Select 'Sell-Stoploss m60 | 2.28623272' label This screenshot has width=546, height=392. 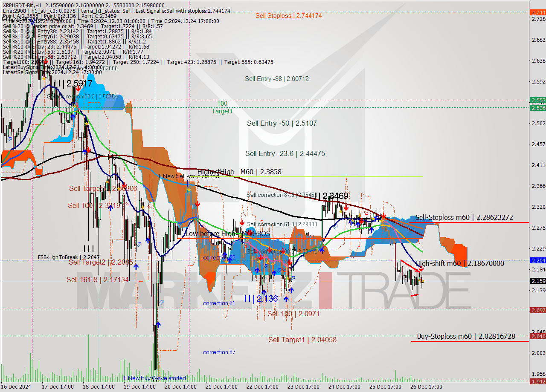pyautogui.click(x=464, y=218)
